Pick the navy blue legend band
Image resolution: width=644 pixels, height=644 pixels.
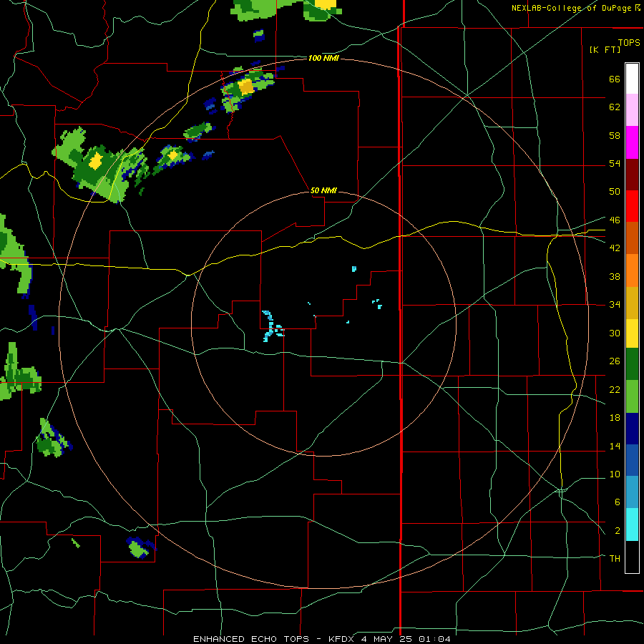pyautogui.click(x=632, y=429)
